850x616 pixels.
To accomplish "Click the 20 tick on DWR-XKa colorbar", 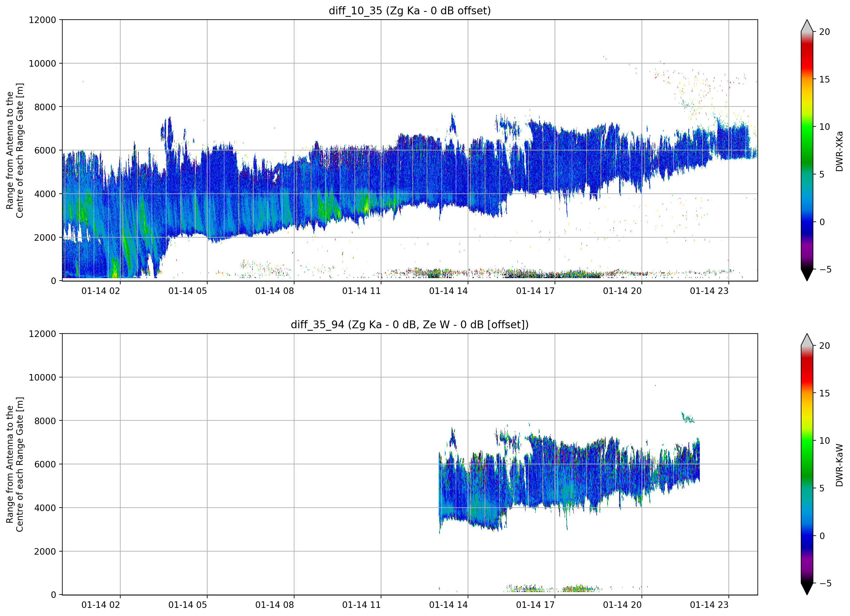I will [x=824, y=32].
